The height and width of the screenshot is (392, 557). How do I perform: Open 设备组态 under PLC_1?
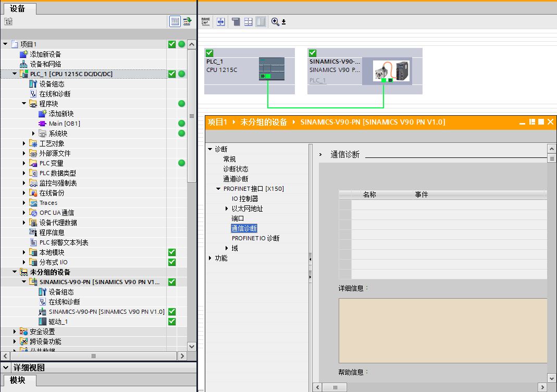52,84
